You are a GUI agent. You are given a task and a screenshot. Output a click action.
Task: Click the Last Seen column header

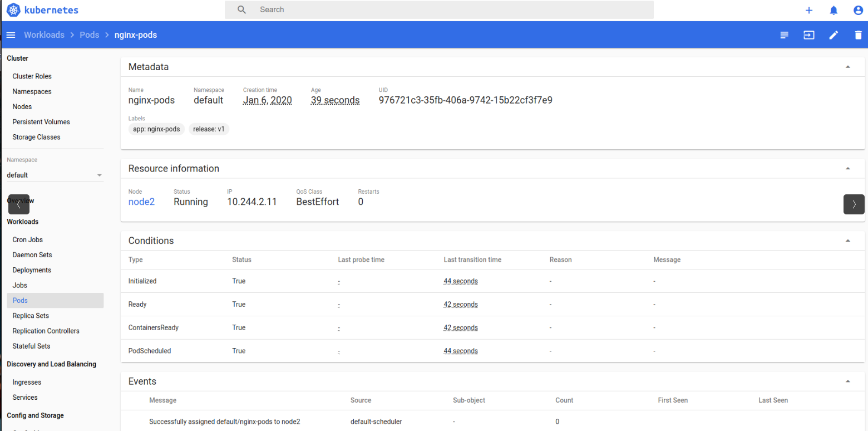pyautogui.click(x=773, y=400)
